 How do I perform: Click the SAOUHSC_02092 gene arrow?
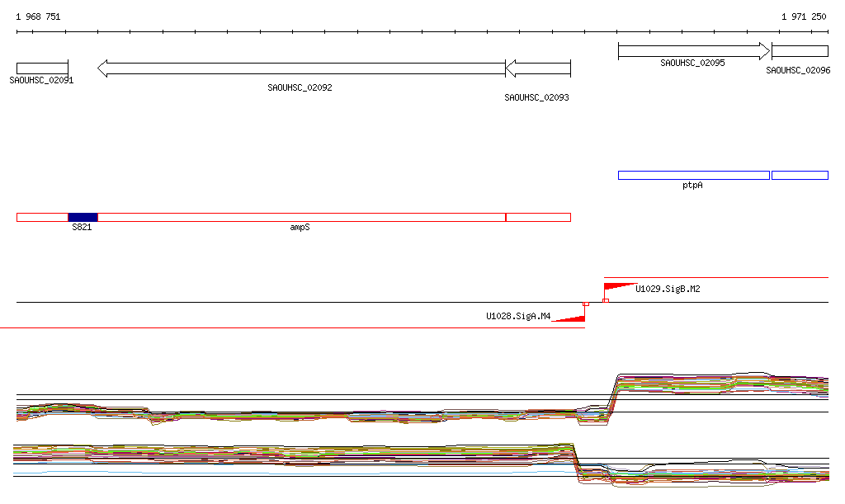coord(301,68)
